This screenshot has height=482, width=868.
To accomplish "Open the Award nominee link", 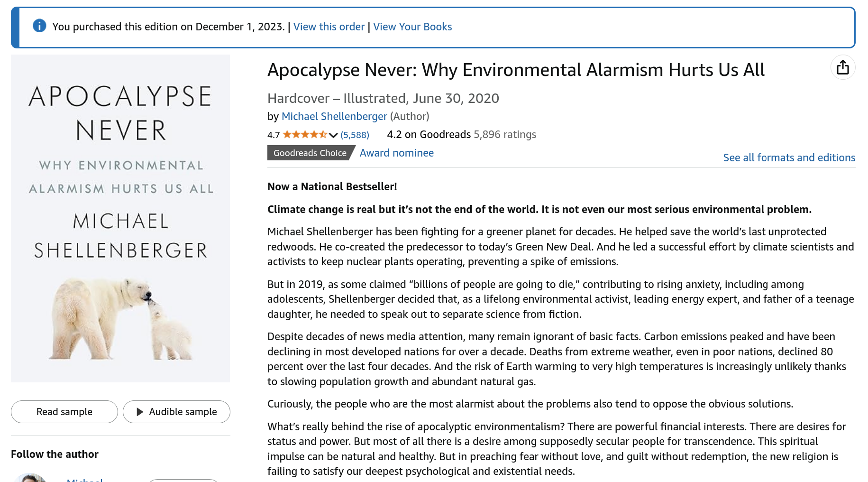I will 397,153.
